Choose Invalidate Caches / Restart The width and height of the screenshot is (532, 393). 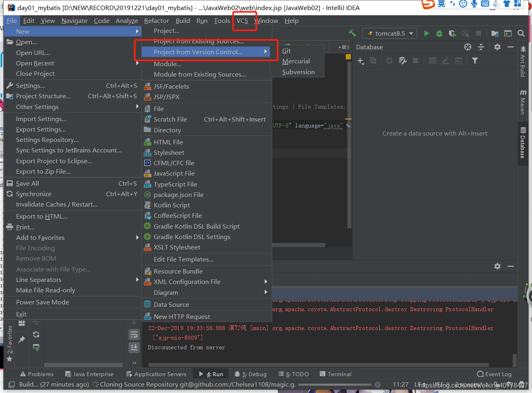pos(73,204)
